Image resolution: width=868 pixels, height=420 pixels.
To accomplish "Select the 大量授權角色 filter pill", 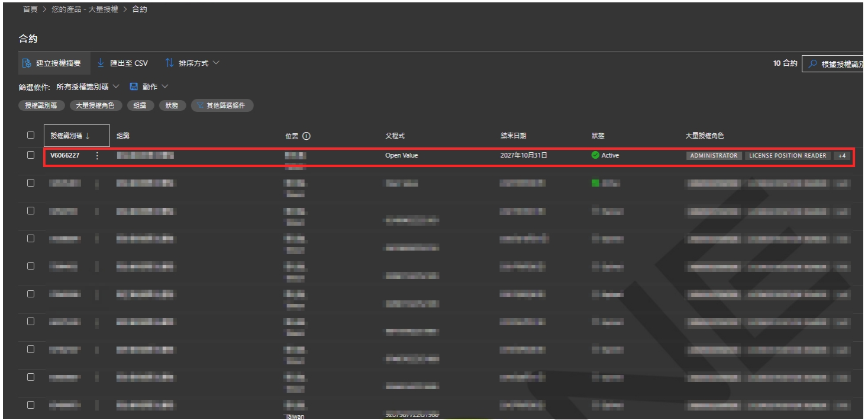I will [x=95, y=105].
